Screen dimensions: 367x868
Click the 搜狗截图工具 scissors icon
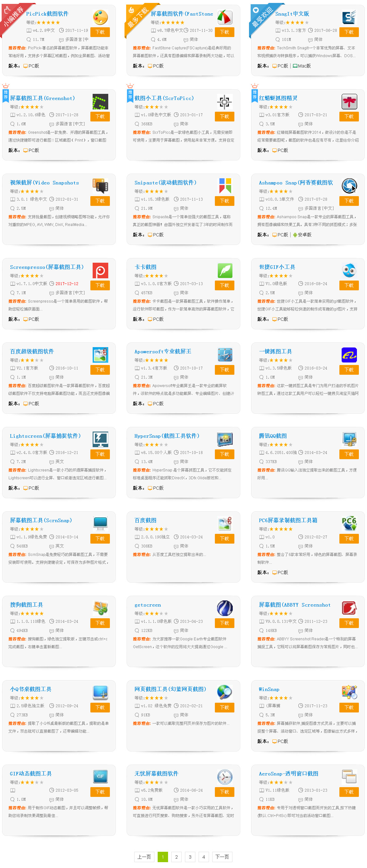coord(100,609)
